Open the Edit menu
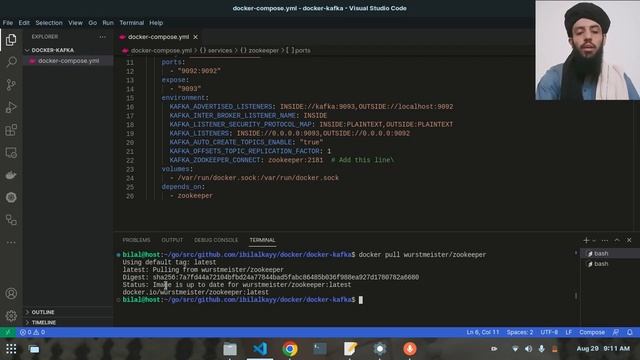This screenshot has height=360, width=640. (24, 23)
